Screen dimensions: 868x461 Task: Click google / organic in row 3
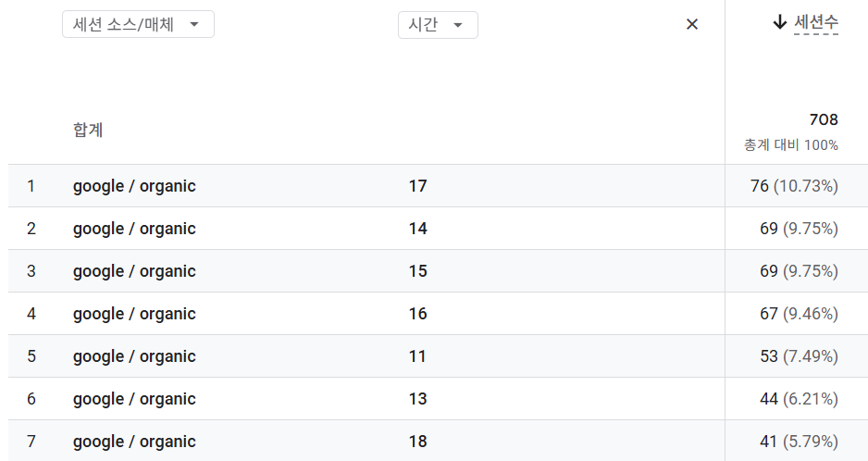tap(134, 271)
